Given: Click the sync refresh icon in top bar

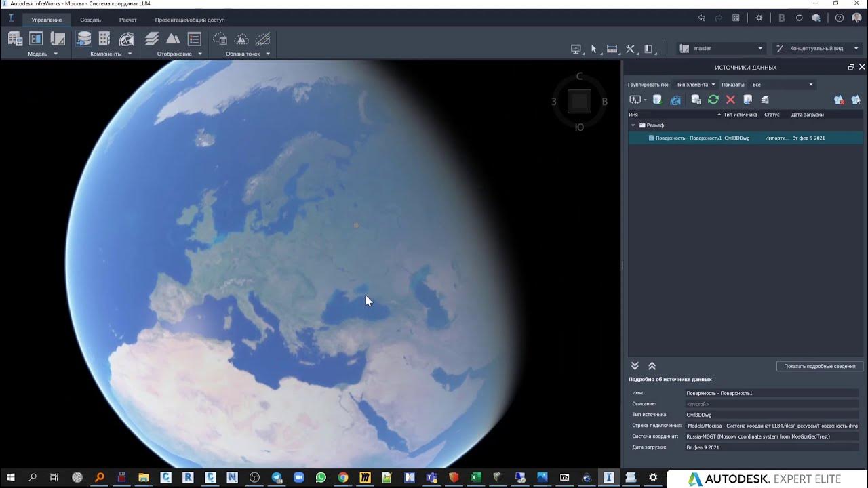Looking at the screenshot, I should click(x=800, y=18).
